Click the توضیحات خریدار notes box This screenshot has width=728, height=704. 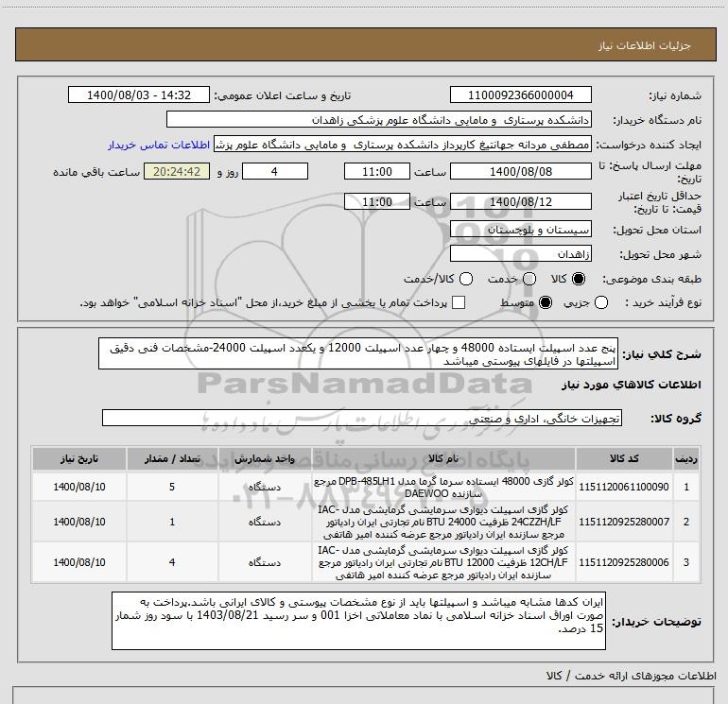[x=358, y=621]
